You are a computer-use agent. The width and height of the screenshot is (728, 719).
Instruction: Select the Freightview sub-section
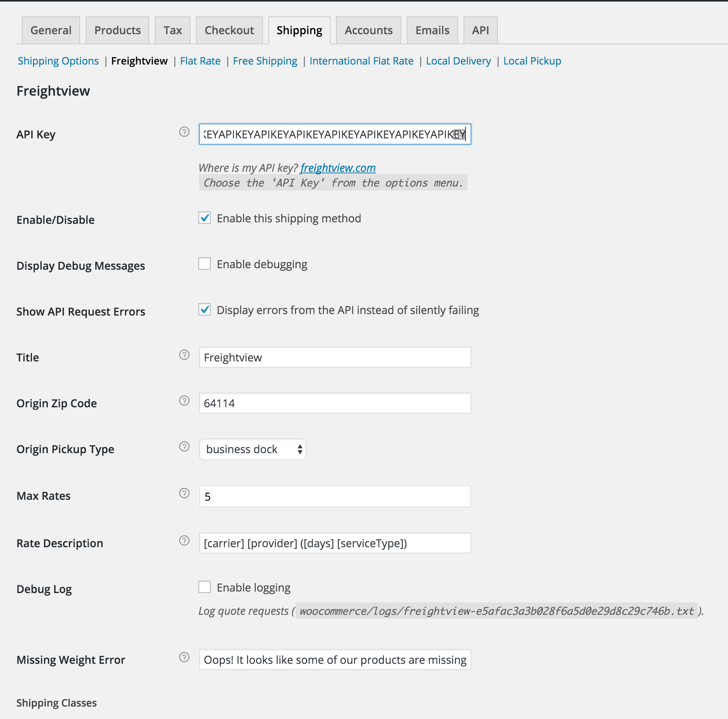139,61
